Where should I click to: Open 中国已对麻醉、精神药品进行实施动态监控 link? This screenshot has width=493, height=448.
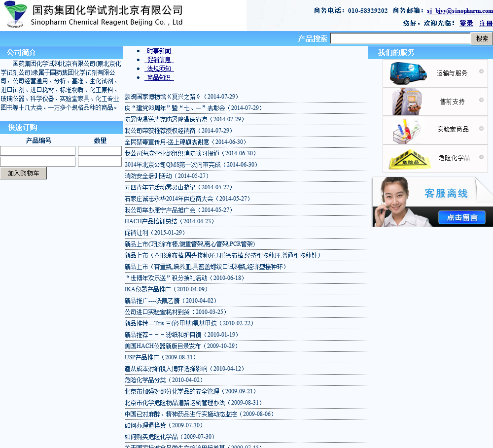point(199,414)
